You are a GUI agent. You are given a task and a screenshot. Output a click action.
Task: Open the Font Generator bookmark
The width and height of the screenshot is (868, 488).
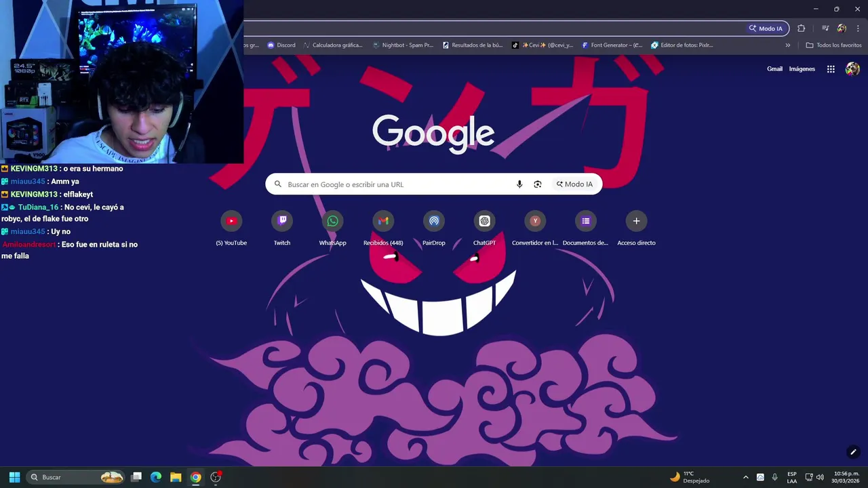pyautogui.click(x=612, y=45)
